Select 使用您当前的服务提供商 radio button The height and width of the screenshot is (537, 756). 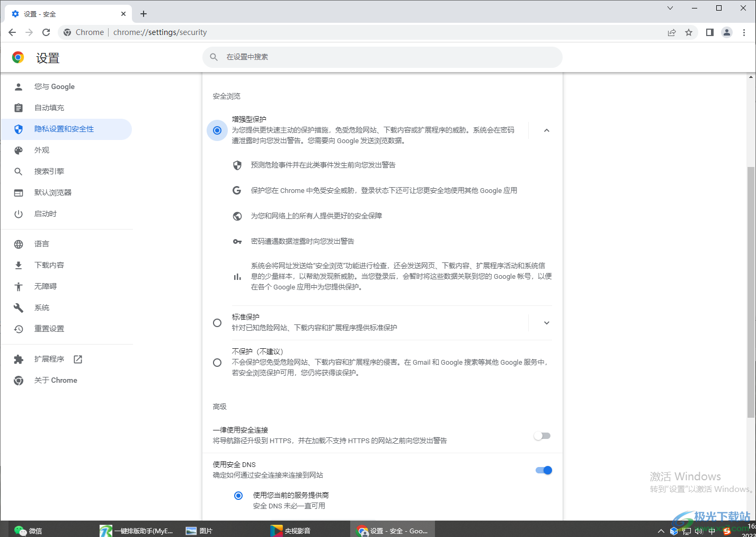[238, 496]
